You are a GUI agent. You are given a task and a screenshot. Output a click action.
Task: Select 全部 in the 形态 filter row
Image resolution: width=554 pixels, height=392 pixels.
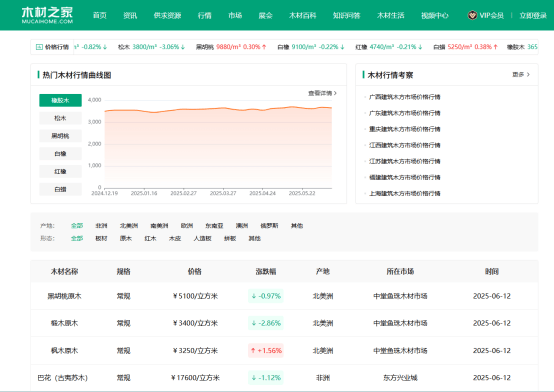[77, 238]
